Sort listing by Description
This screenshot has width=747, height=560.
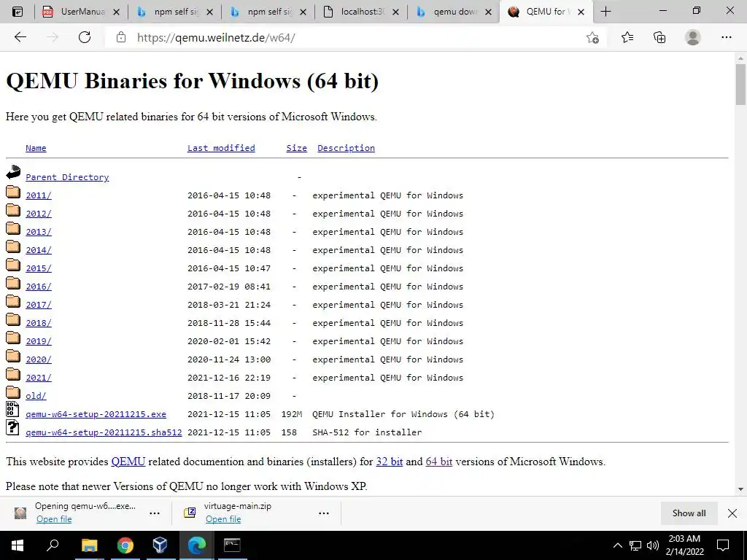(x=346, y=148)
